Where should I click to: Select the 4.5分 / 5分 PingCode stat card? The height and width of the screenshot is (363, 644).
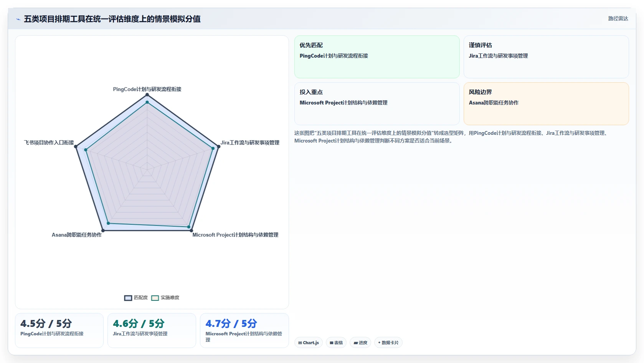click(x=59, y=330)
